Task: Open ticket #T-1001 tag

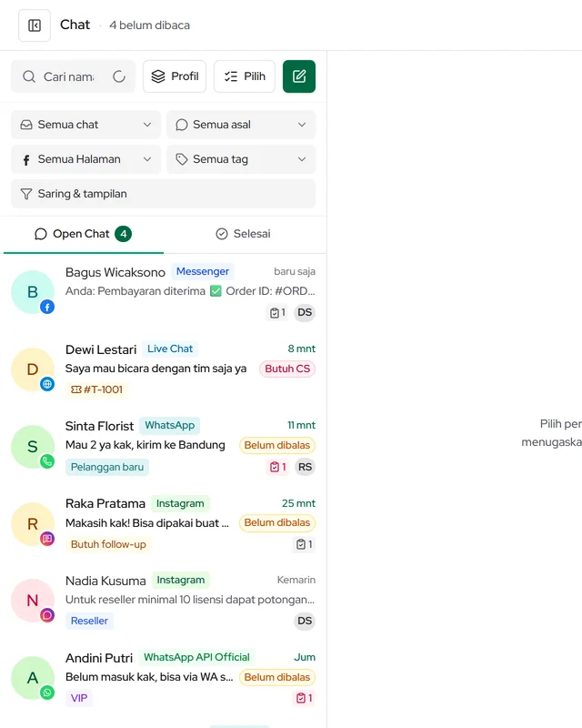Action: 96,389
